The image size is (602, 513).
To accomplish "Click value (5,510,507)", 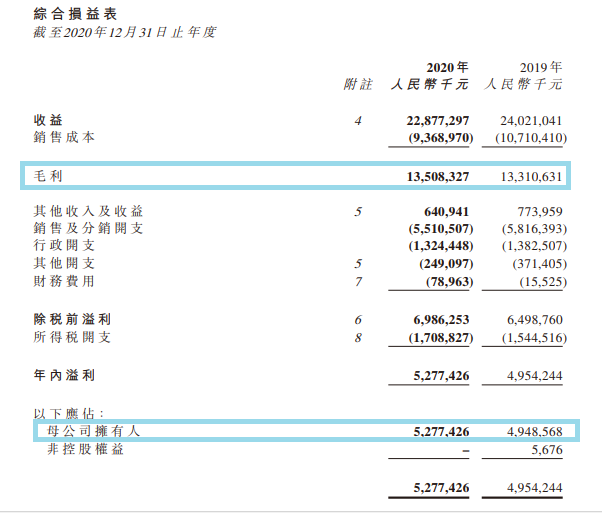I will click(440, 229).
